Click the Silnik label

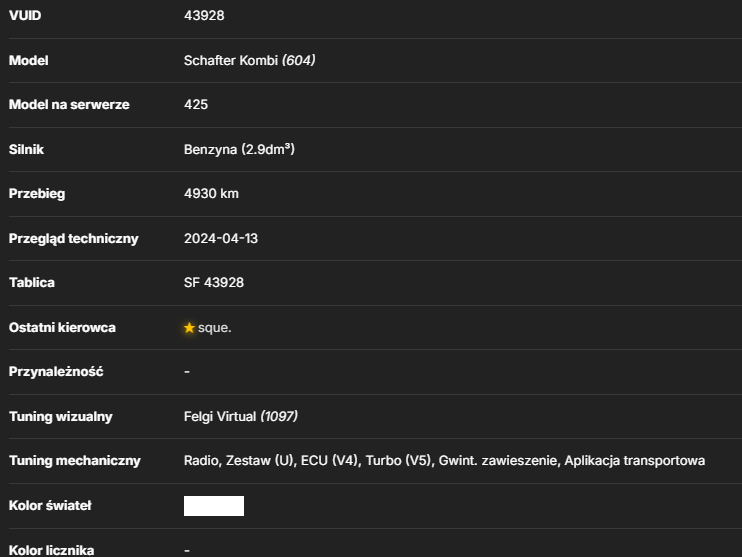(26, 150)
